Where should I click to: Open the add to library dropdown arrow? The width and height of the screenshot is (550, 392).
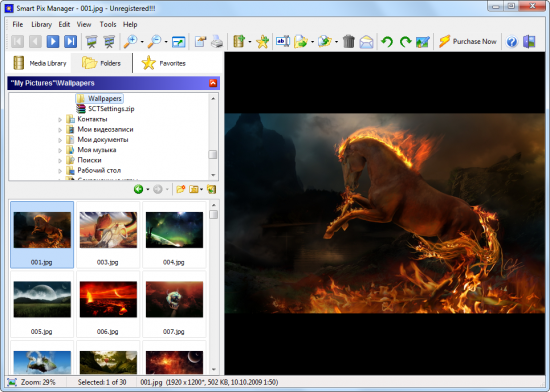tap(250, 42)
